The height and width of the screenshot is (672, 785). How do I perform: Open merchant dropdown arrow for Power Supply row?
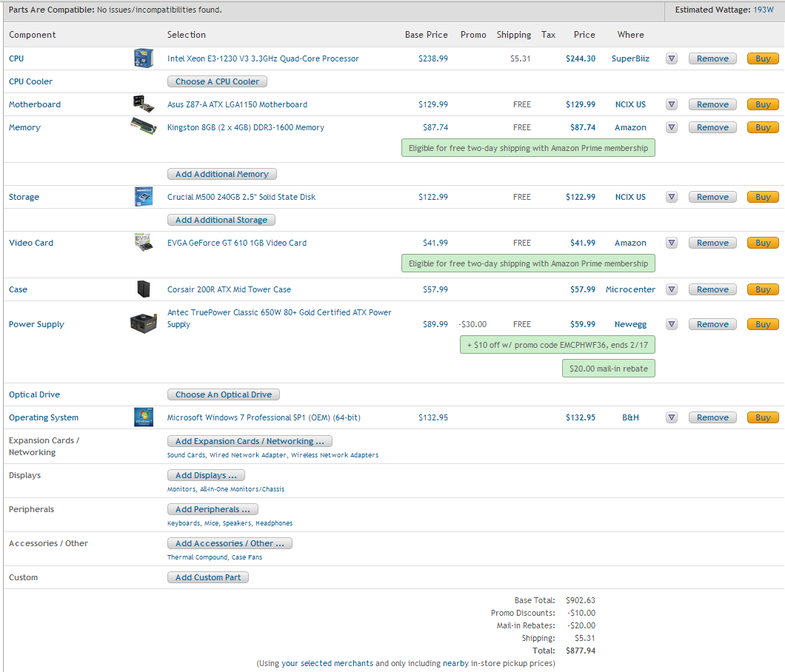(x=672, y=324)
